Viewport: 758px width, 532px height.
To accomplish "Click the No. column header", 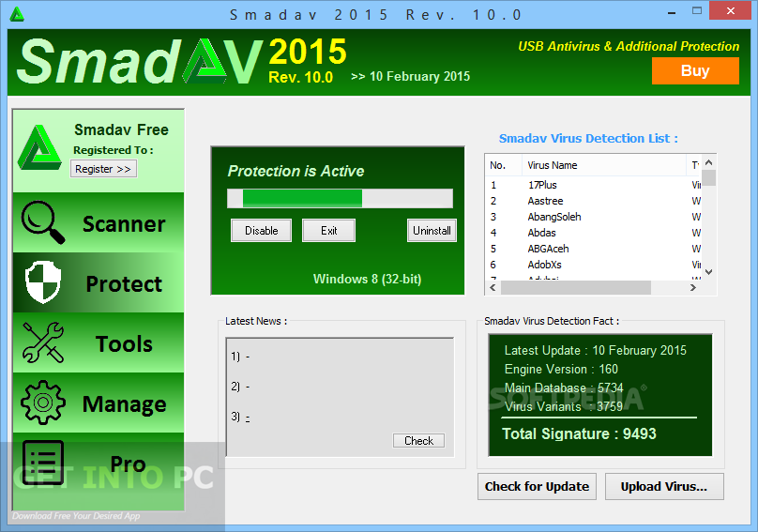I will pyautogui.click(x=503, y=165).
